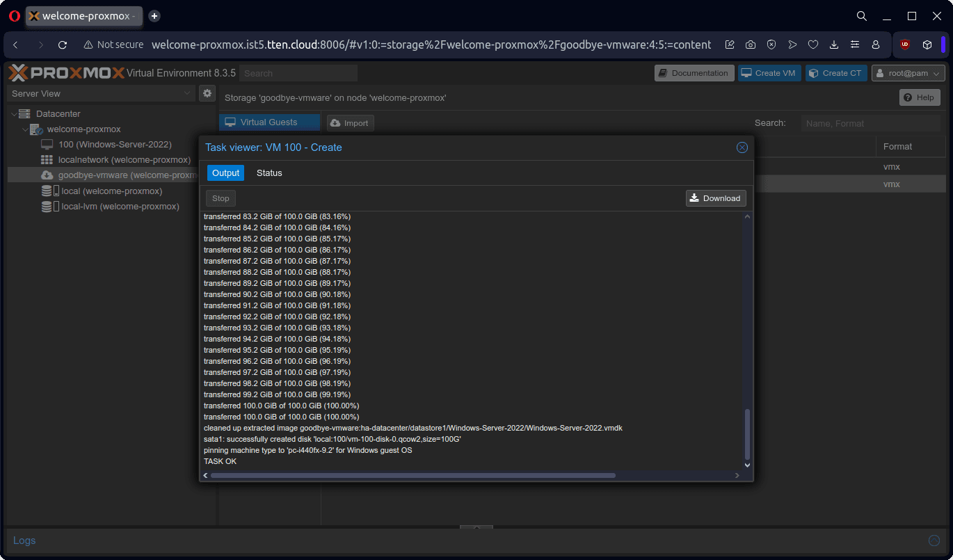This screenshot has width=953, height=560.
Task: Select local-lvm storage in the tree
Action: [x=120, y=207]
